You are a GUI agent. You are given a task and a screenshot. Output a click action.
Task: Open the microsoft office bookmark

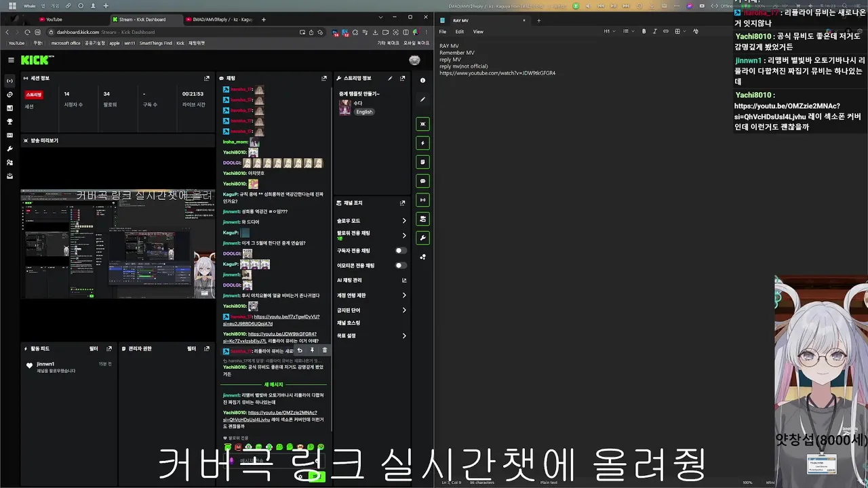pos(66,43)
